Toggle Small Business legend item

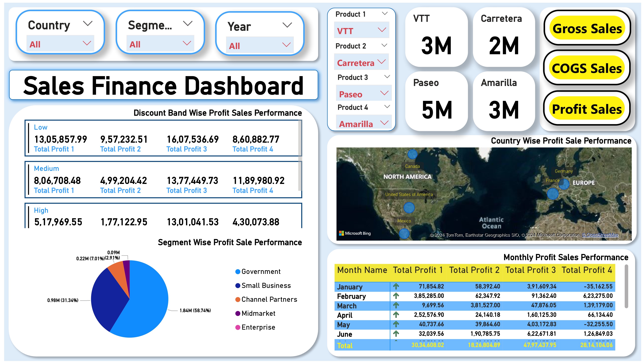[x=263, y=285]
